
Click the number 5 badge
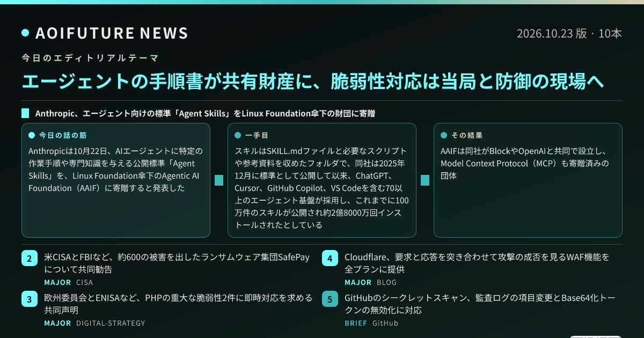pos(330,299)
